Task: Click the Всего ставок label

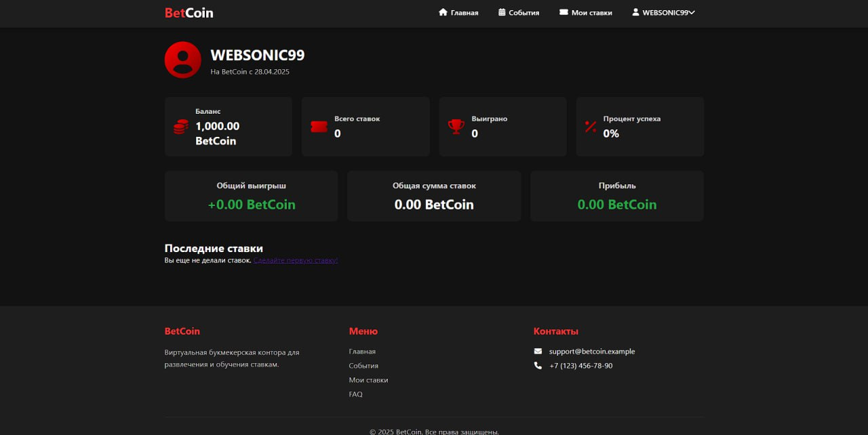Action: pyautogui.click(x=357, y=119)
